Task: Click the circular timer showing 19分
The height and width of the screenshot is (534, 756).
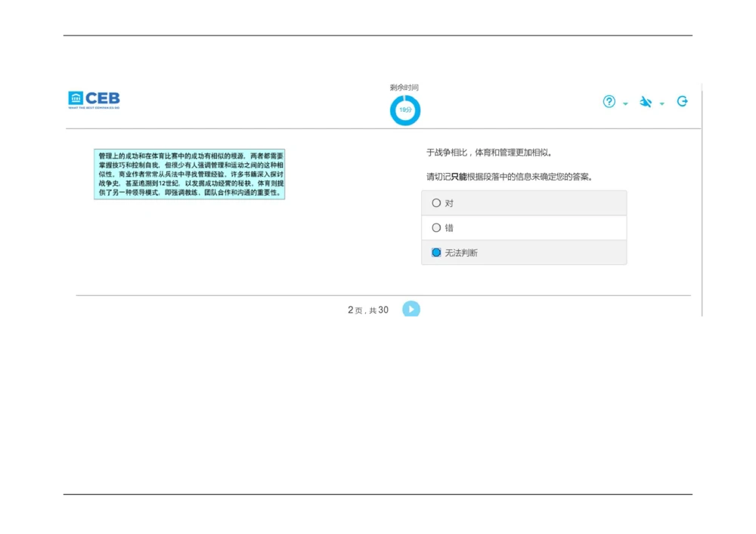Action: click(404, 110)
